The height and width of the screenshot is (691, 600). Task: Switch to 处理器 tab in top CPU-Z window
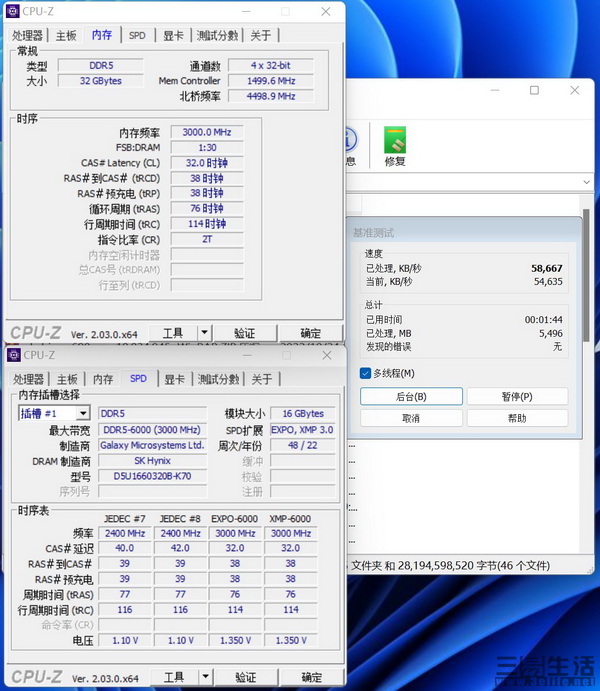click(27, 36)
